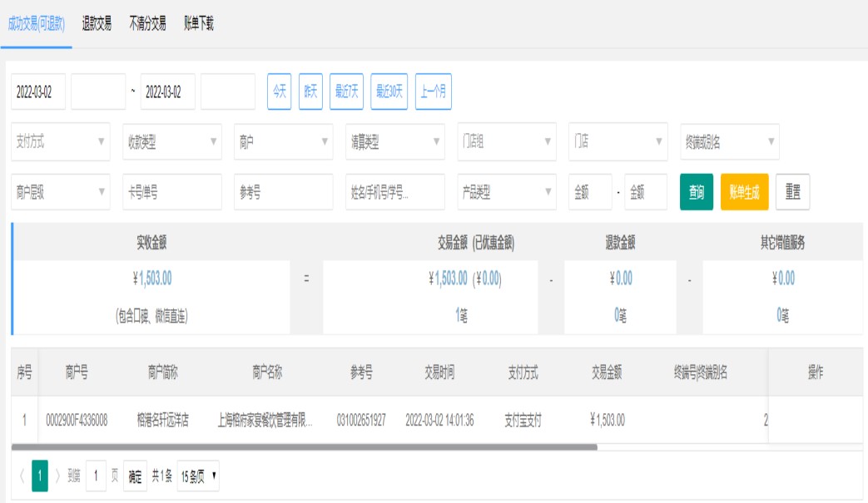Viewport: 868px width, 503px height.
Task: Expand the 支付方式 dropdown
Action: point(61,142)
